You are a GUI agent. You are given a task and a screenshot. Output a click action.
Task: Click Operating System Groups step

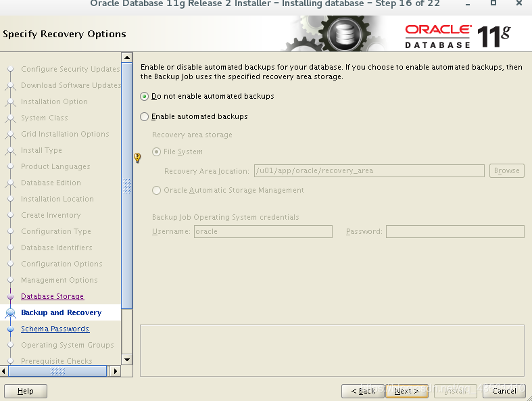[x=68, y=346]
